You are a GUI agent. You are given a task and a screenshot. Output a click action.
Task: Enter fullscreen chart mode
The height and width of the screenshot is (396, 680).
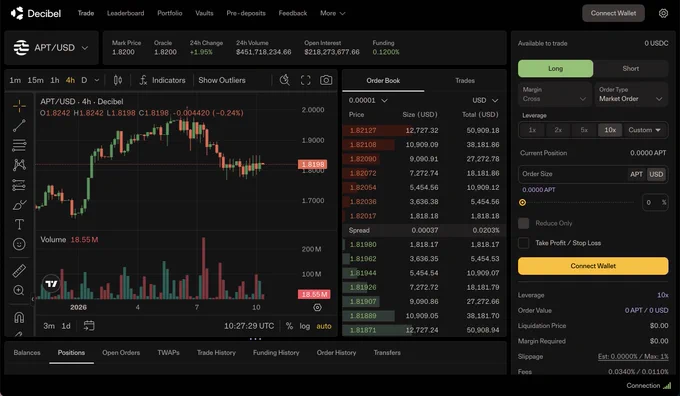point(305,80)
